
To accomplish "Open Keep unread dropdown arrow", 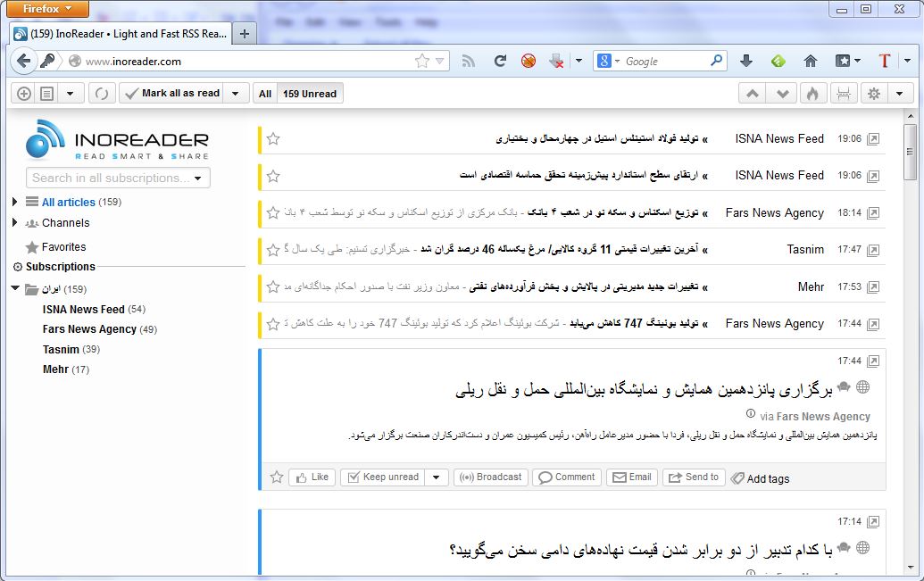I will click(436, 477).
